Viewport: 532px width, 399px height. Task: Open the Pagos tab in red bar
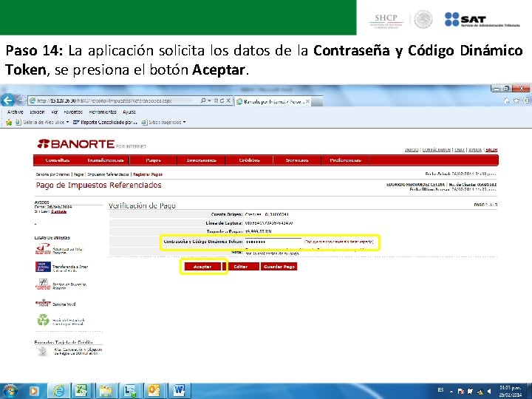[x=154, y=160]
